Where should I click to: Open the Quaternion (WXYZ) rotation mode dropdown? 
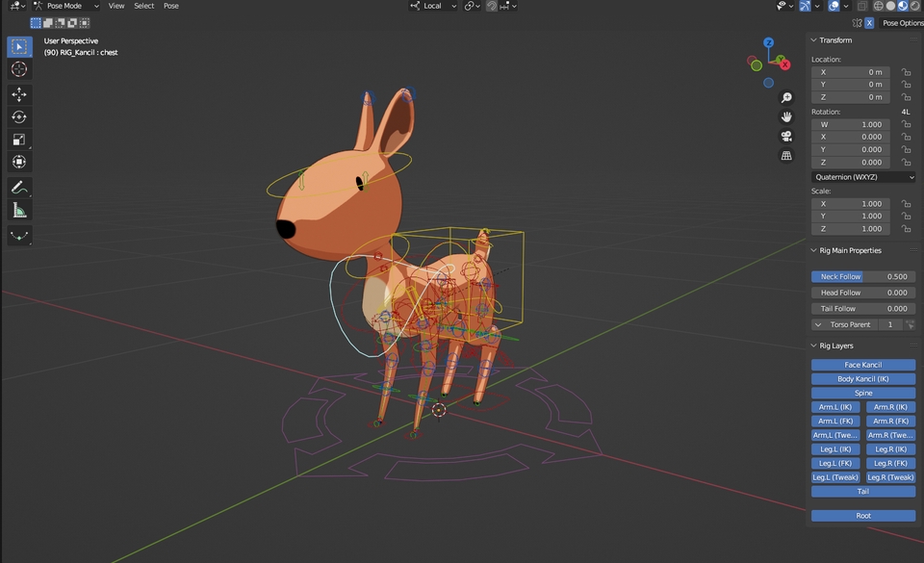tap(863, 175)
